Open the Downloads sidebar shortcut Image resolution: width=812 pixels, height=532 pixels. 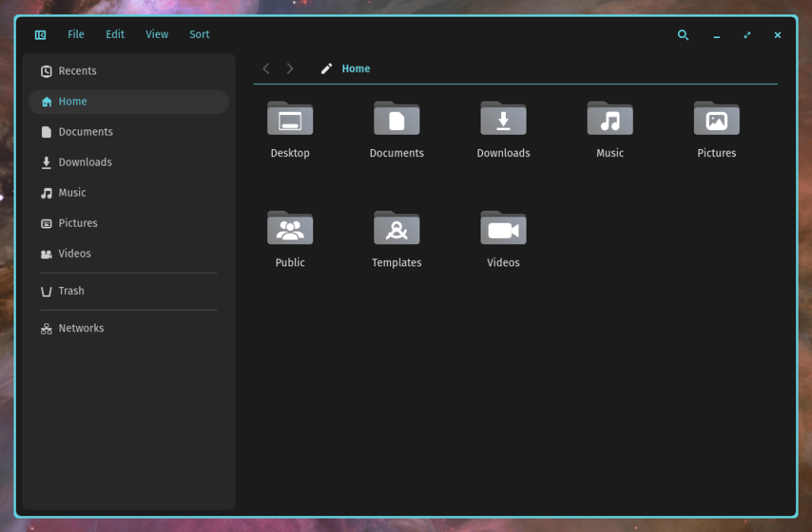86,162
